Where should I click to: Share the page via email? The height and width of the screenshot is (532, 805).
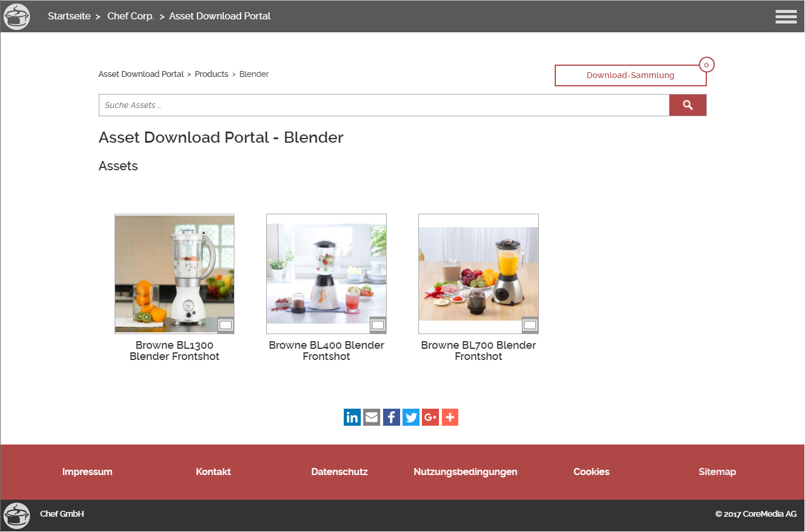(371, 417)
